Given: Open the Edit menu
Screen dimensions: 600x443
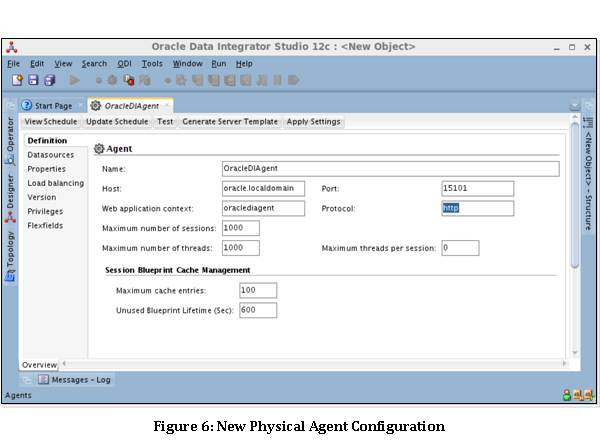Looking at the screenshot, I should pos(37,64).
